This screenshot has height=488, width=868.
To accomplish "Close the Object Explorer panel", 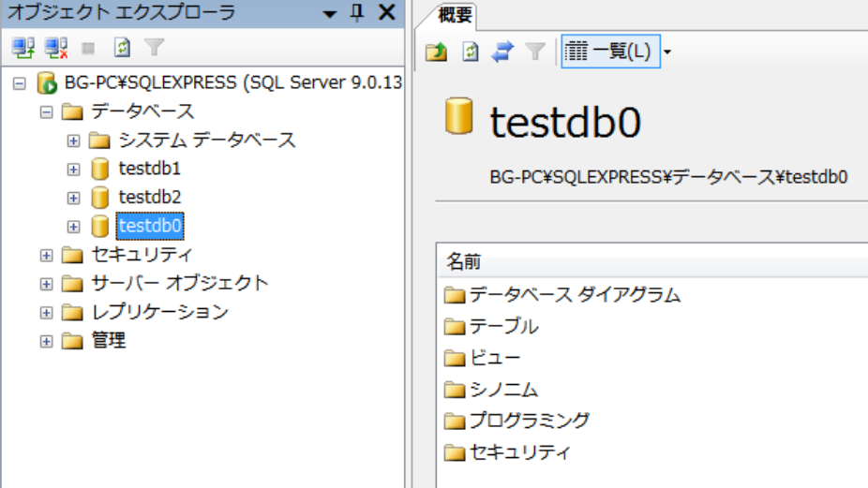I will [387, 12].
